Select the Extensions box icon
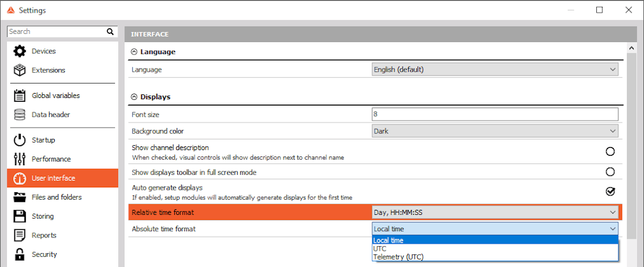This screenshot has width=644, height=267. 19,70
